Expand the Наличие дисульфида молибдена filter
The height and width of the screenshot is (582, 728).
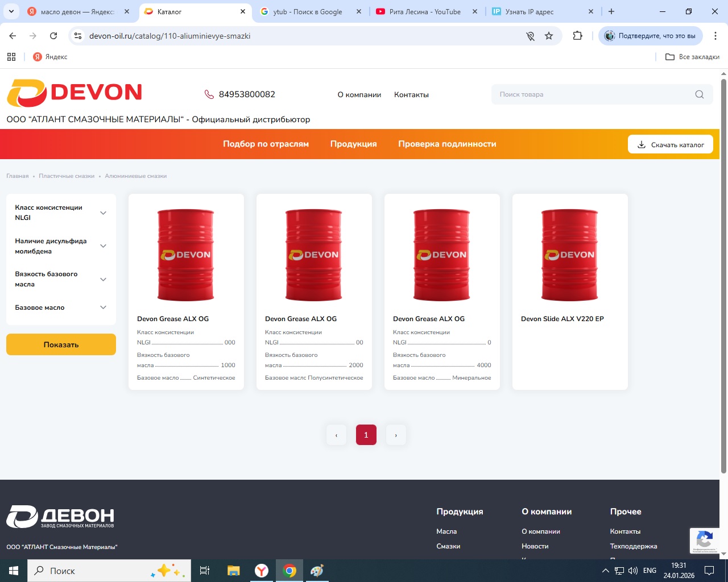tap(61, 246)
